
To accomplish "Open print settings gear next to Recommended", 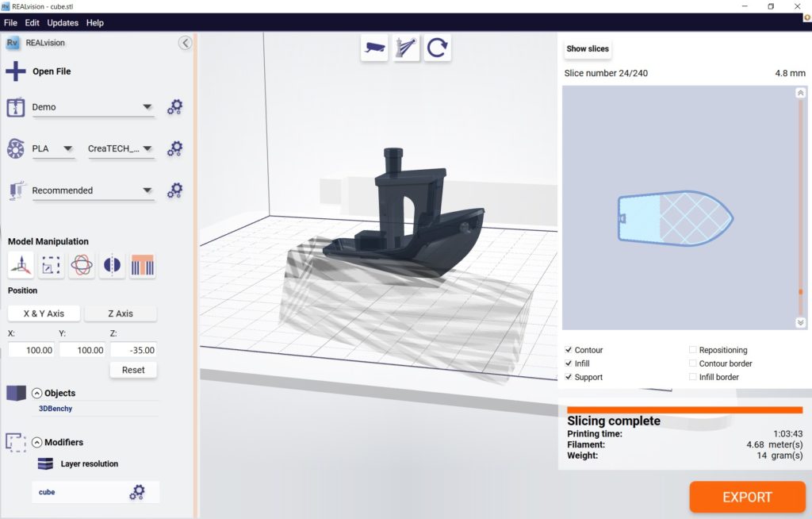I will tap(175, 190).
